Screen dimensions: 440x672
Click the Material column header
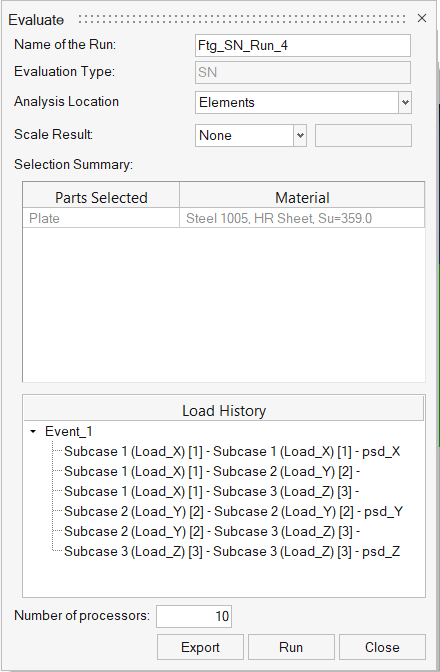302,197
